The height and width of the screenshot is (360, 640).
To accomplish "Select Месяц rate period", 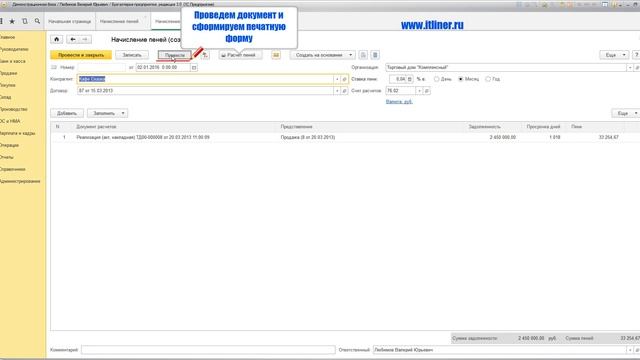I will (x=461, y=79).
